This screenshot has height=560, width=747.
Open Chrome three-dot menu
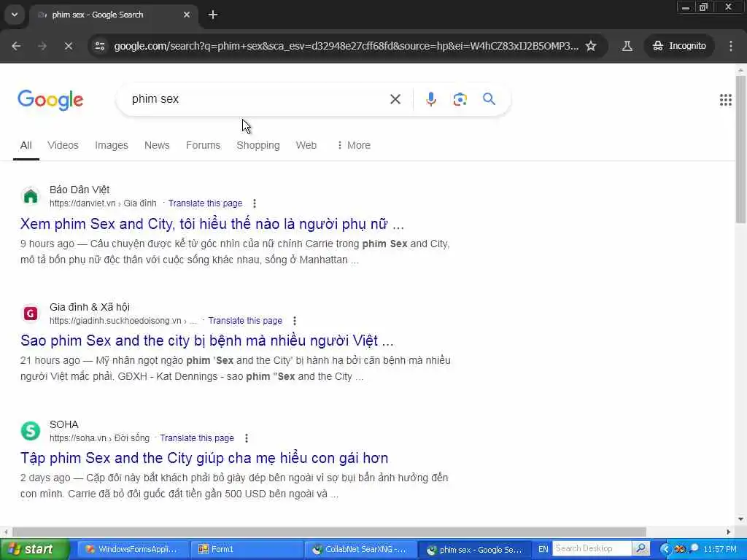[731, 46]
